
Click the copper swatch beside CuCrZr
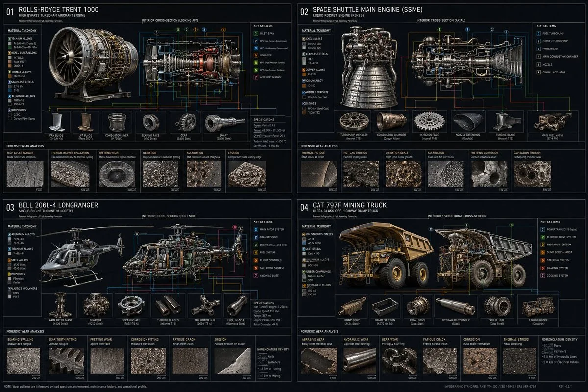(x=304, y=75)
